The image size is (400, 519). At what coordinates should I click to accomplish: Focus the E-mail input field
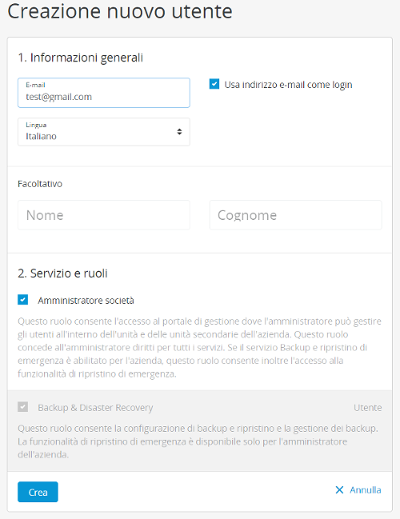point(104,93)
